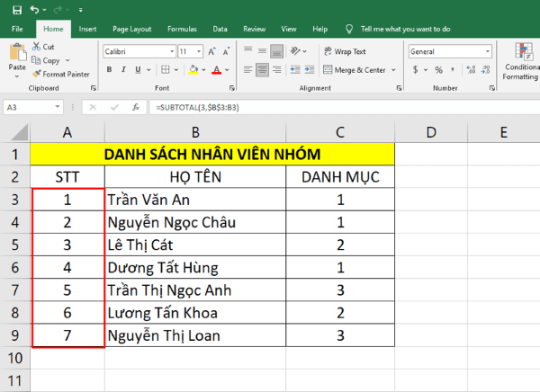Click the Insert Function fx icon
The width and height of the screenshot is (540, 392).
136,107
